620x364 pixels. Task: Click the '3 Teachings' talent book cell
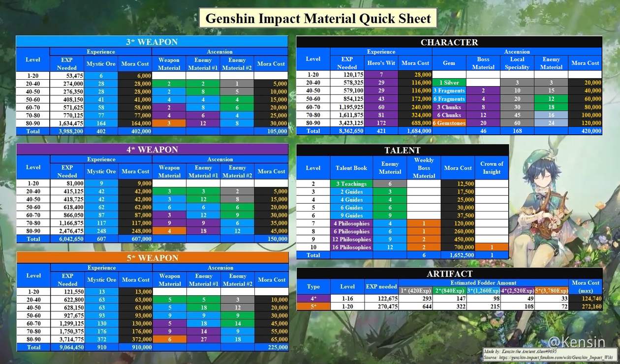[x=351, y=184]
